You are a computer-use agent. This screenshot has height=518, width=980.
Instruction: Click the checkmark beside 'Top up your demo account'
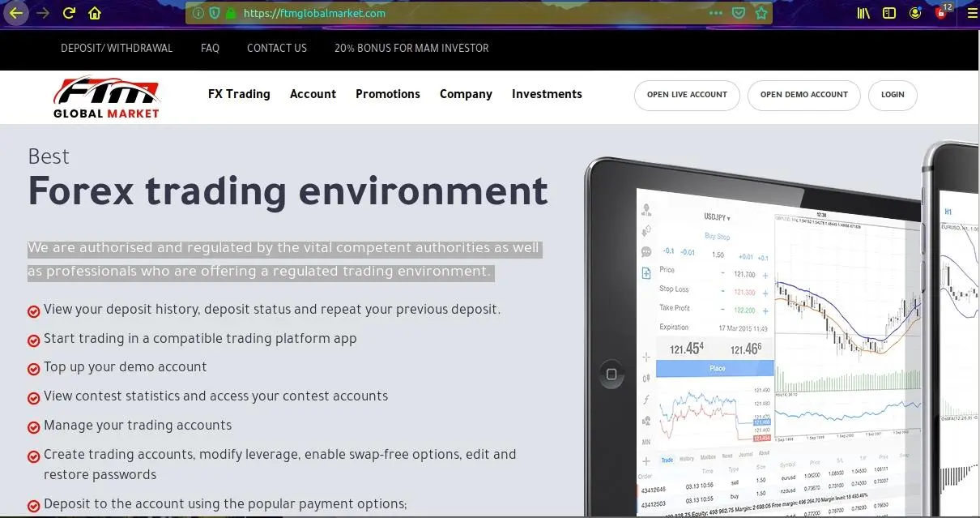(x=34, y=369)
